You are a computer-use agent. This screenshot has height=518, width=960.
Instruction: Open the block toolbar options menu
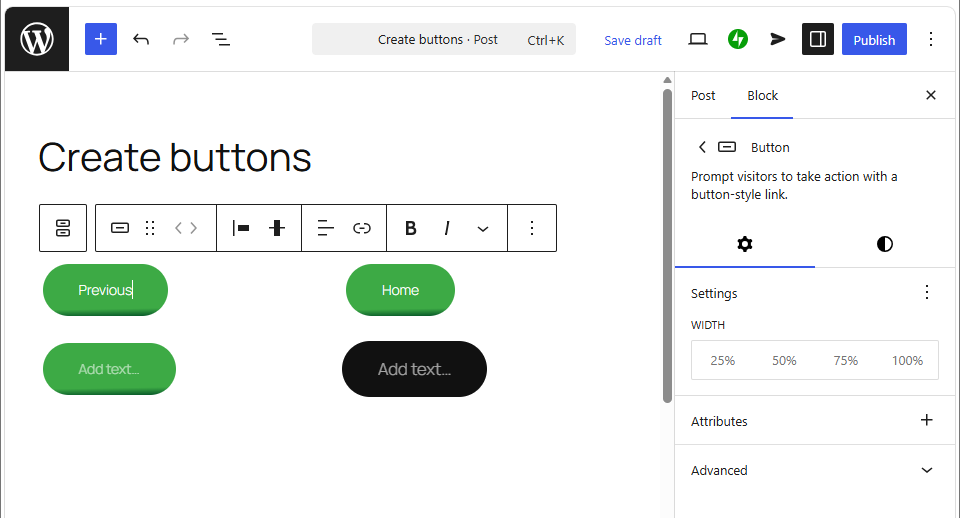tap(531, 228)
